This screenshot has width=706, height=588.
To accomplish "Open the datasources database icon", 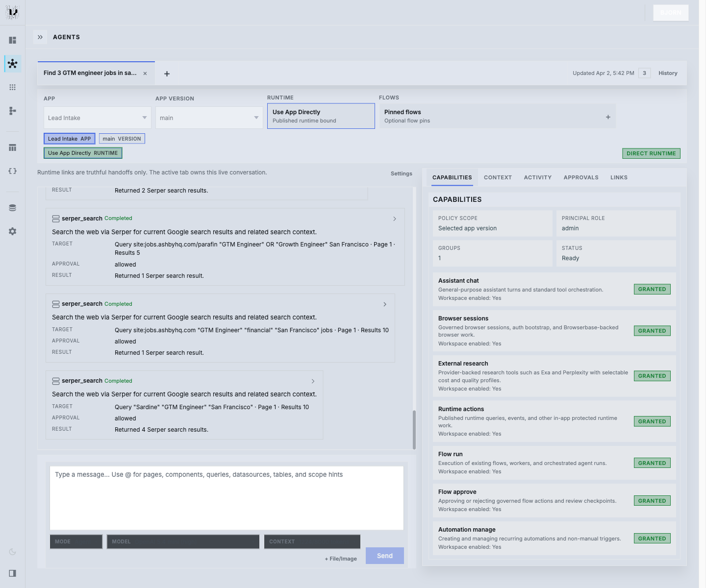I will pos(12,207).
